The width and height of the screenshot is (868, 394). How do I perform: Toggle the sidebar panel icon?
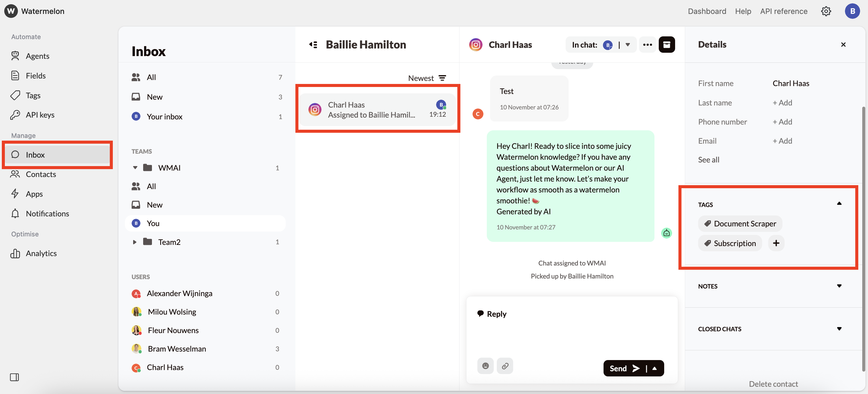coord(14,377)
